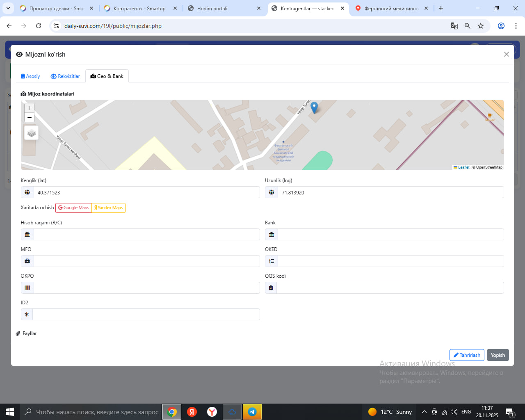The width and height of the screenshot is (525, 420).
Task: Open Chrome zoom magnifier icon
Action: (468, 26)
